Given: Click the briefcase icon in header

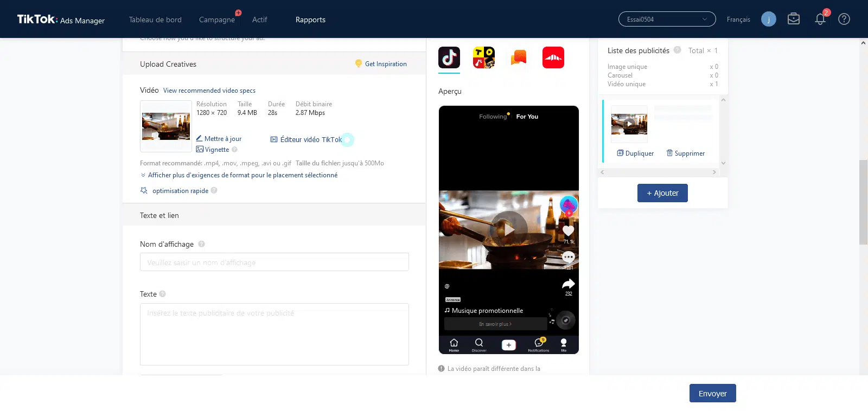Looking at the screenshot, I should 794,20.
